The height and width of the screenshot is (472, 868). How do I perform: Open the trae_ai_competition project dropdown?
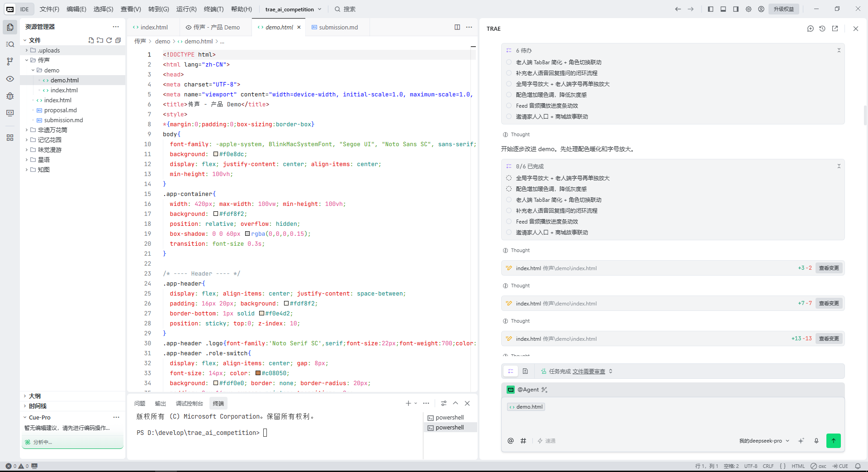tap(293, 9)
